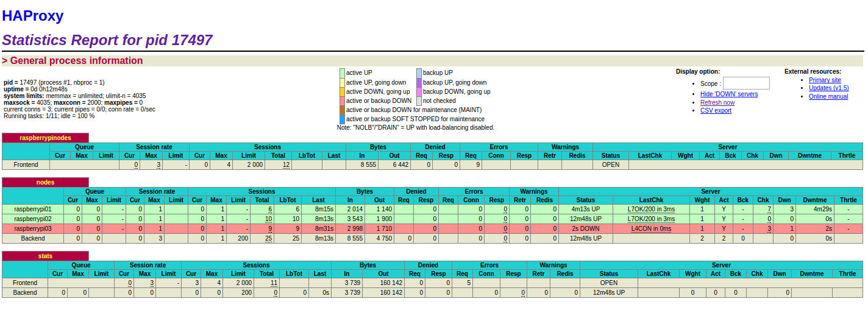Image resolution: width=868 pixels, height=310 pixels.
Task: Click sessions total '25' in nodes Backend
Action: click(x=268, y=238)
